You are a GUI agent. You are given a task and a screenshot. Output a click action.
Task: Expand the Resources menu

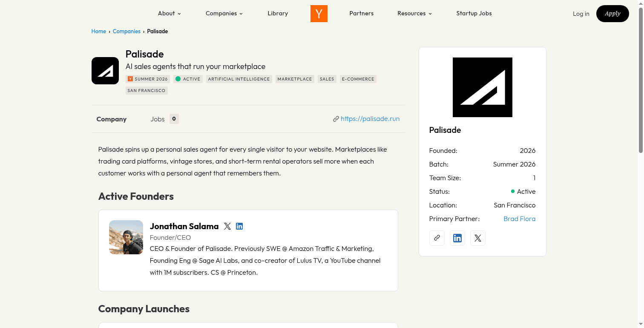[414, 13]
